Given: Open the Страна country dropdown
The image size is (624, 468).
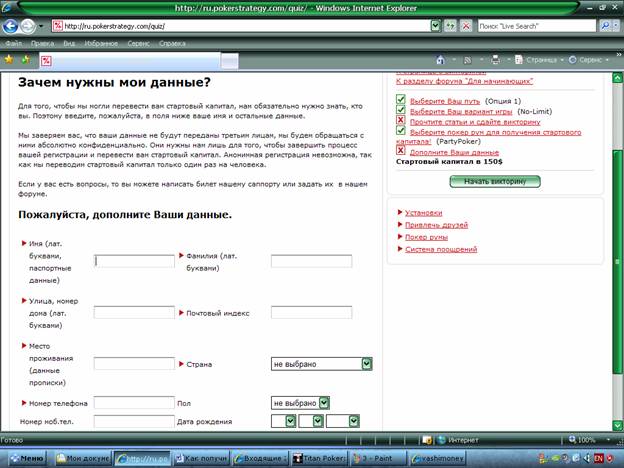Looking at the screenshot, I should [x=322, y=364].
